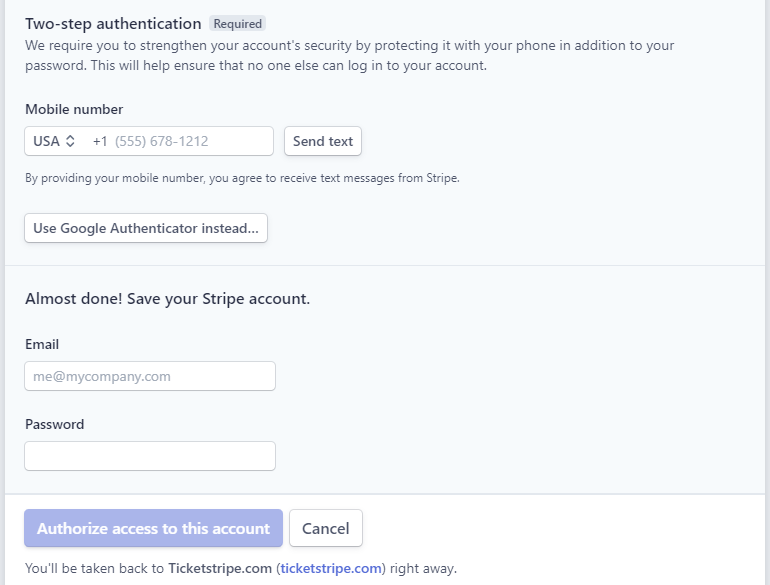Focus the Password input field
This screenshot has width=770, height=585.
pyautogui.click(x=150, y=456)
